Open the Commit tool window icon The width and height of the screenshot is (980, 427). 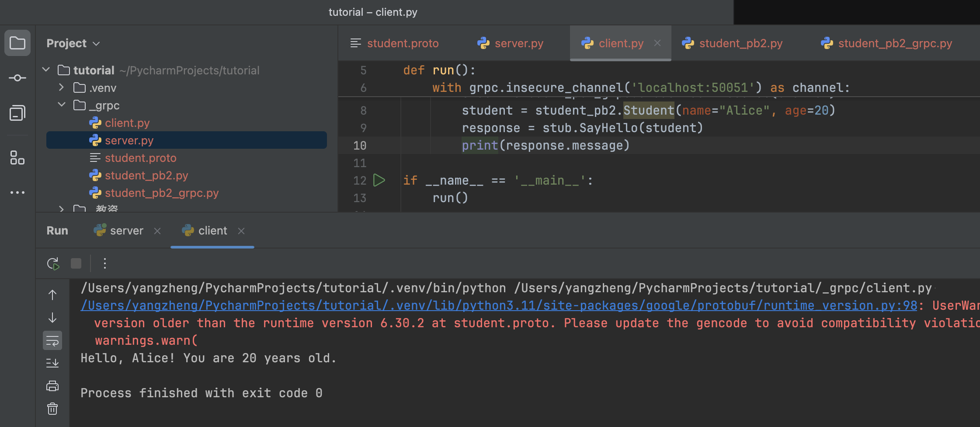[17, 78]
